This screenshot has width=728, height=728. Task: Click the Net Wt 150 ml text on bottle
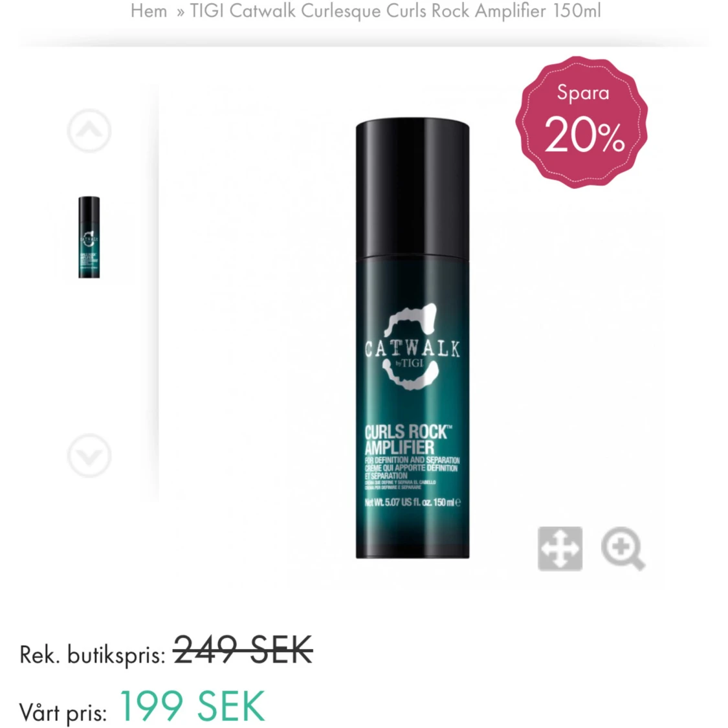412,502
